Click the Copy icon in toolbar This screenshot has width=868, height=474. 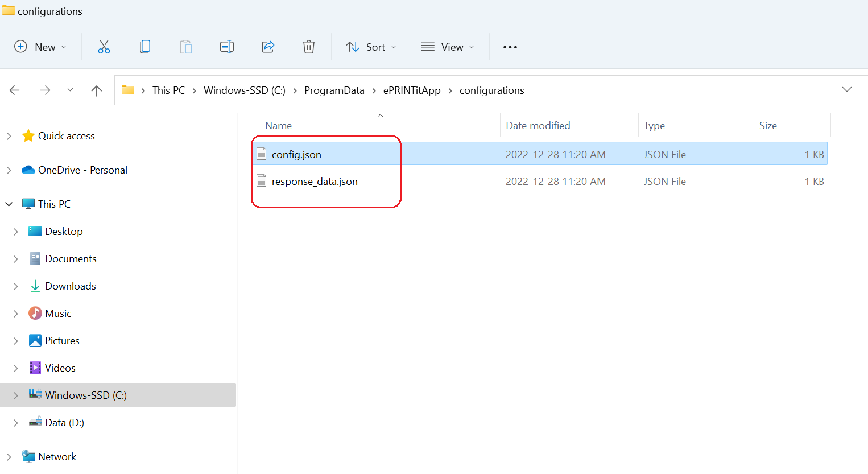[x=145, y=47]
